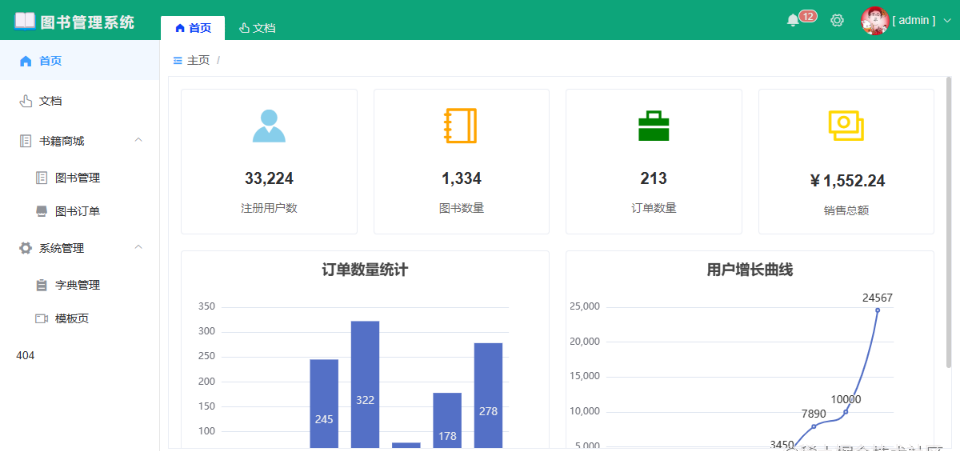Image resolution: width=960 pixels, height=451 pixels.
Task: Click the orange notebook icon on 图书数量 card
Action: [x=460, y=126]
